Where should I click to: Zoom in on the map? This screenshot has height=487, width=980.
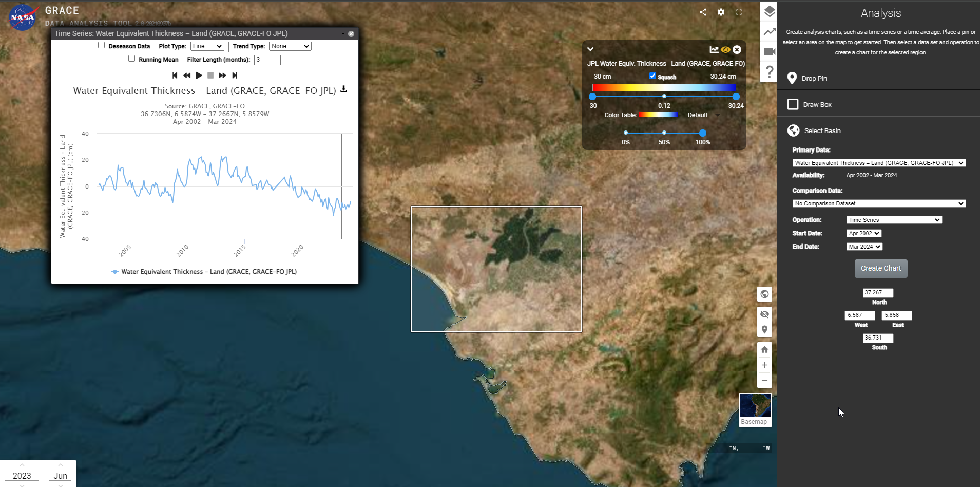pyautogui.click(x=764, y=365)
